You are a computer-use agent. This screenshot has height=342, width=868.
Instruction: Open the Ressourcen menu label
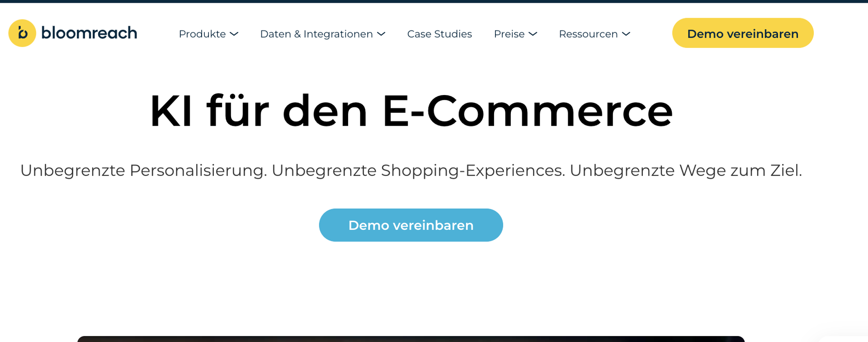[x=588, y=34]
